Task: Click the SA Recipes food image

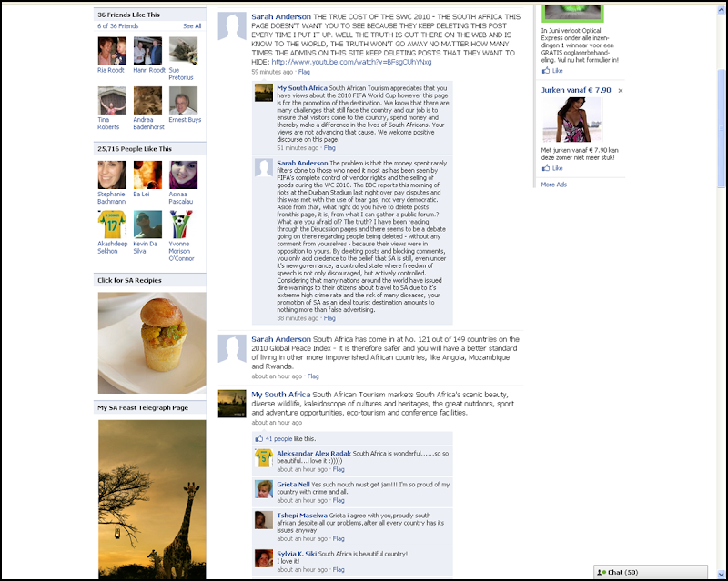Action: pyautogui.click(x=152, y=343)
